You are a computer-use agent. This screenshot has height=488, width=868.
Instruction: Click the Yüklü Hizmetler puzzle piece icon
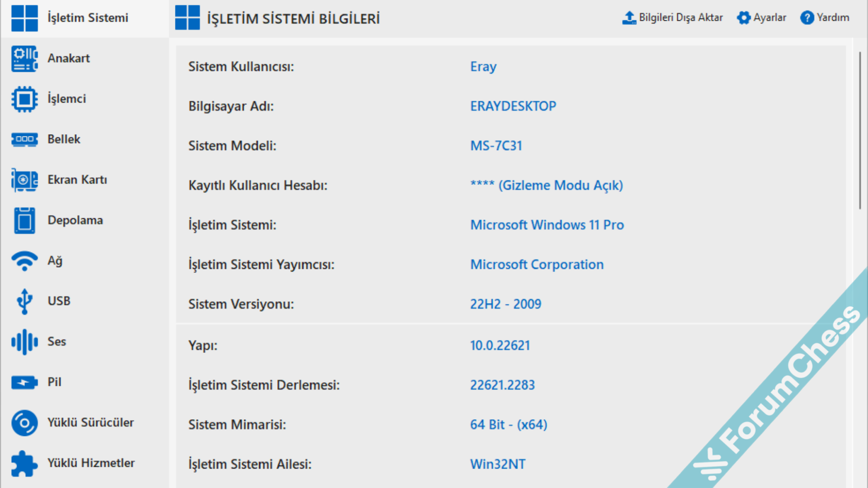[x=24, y=463]
